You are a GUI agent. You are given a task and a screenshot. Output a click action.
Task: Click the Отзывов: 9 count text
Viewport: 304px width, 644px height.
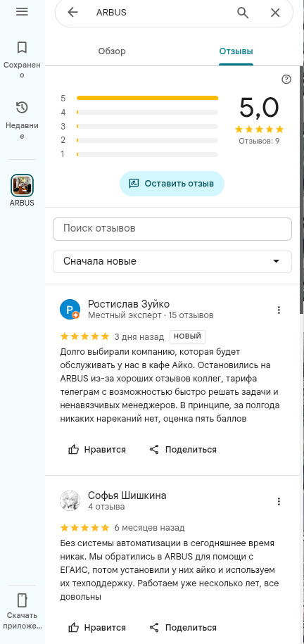click(259, 141)
